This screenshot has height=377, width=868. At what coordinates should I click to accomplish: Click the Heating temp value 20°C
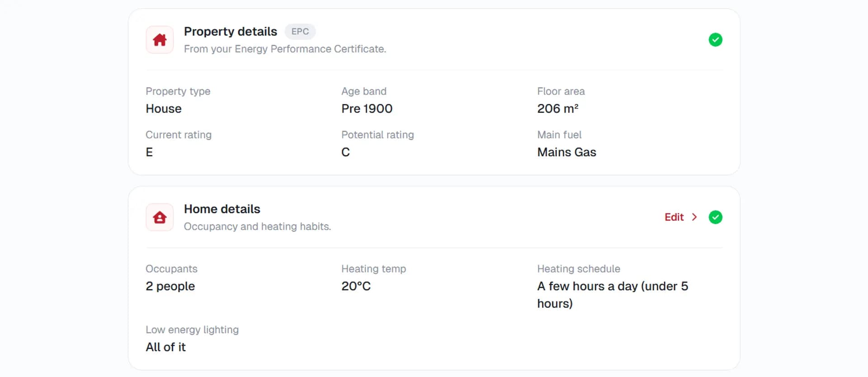[x=356, y=287]
